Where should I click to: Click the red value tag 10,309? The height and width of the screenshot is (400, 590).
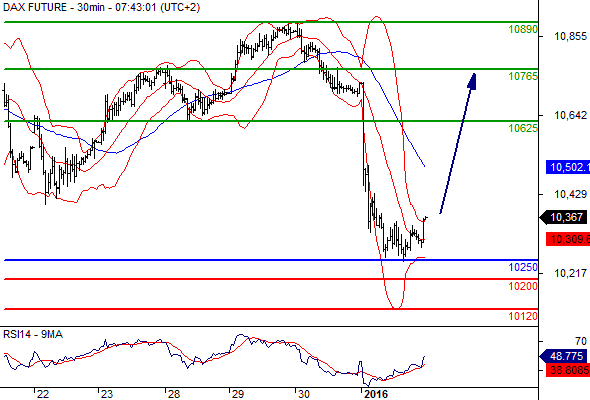coord(568,239)
